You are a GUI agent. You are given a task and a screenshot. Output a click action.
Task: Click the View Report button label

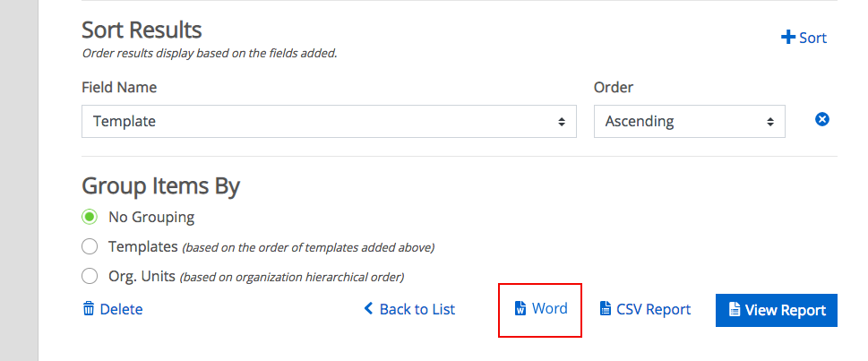click(786, 310)
